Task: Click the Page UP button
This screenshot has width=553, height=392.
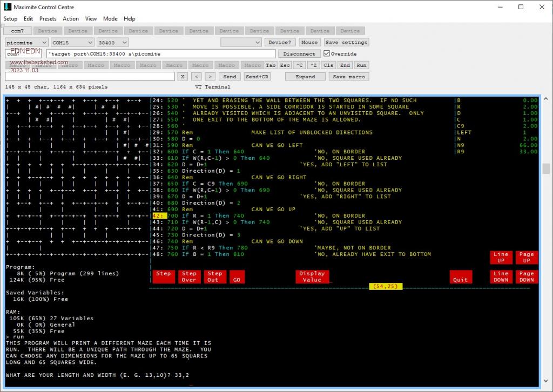Action: [526, 257]
